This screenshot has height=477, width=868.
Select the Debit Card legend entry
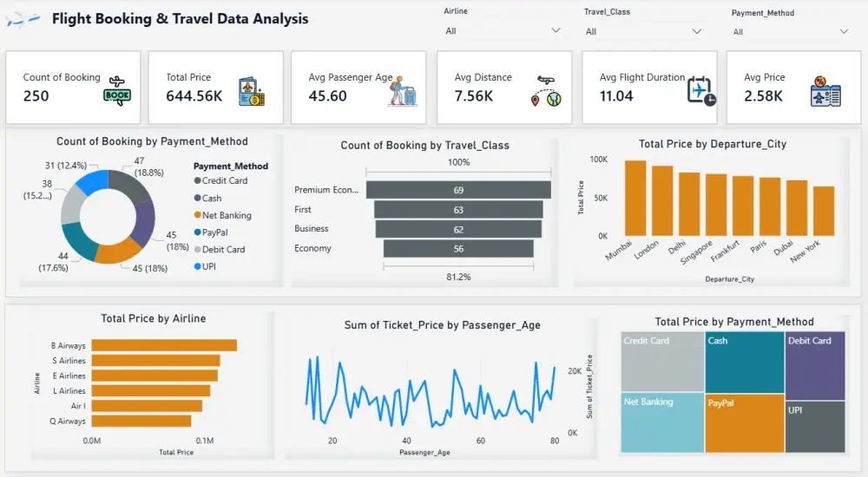[x=220, y=250]
